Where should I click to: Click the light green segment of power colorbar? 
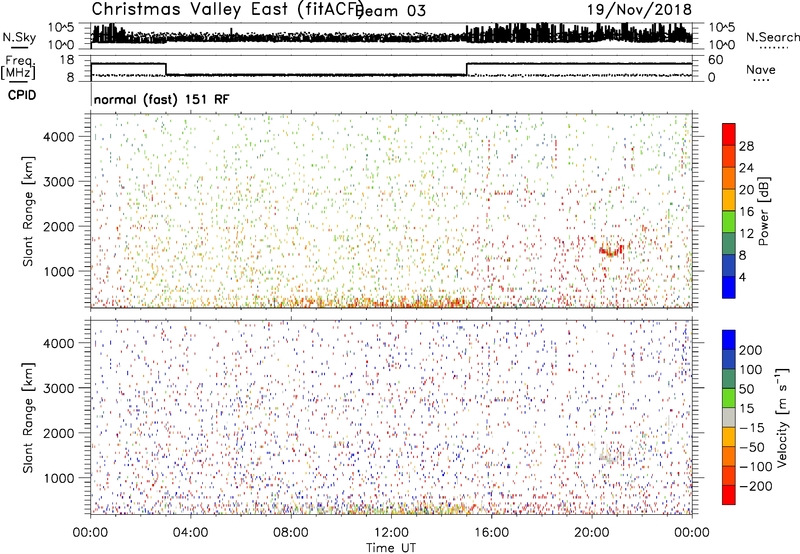point(729,221)
